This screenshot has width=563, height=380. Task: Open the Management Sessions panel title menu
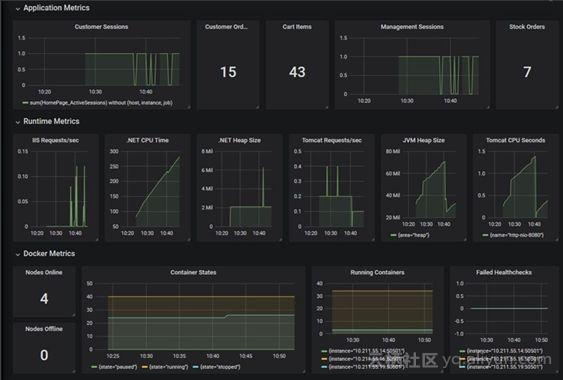412,27
